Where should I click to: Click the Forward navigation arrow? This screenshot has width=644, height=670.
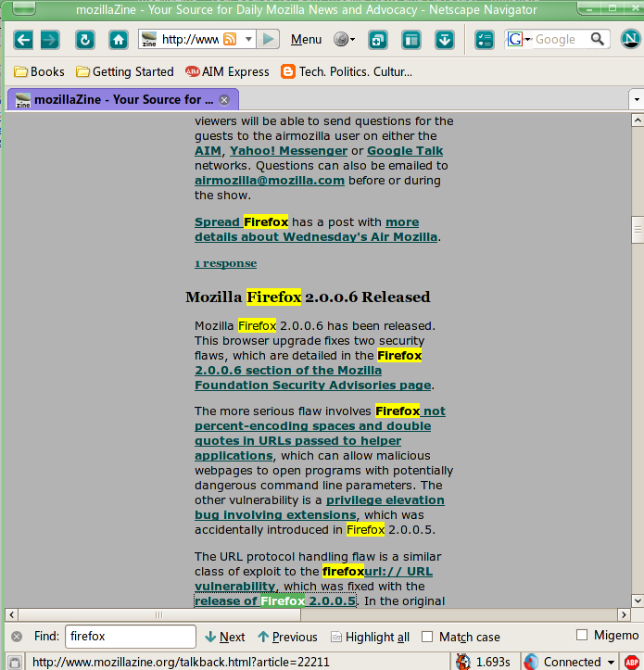50,40
